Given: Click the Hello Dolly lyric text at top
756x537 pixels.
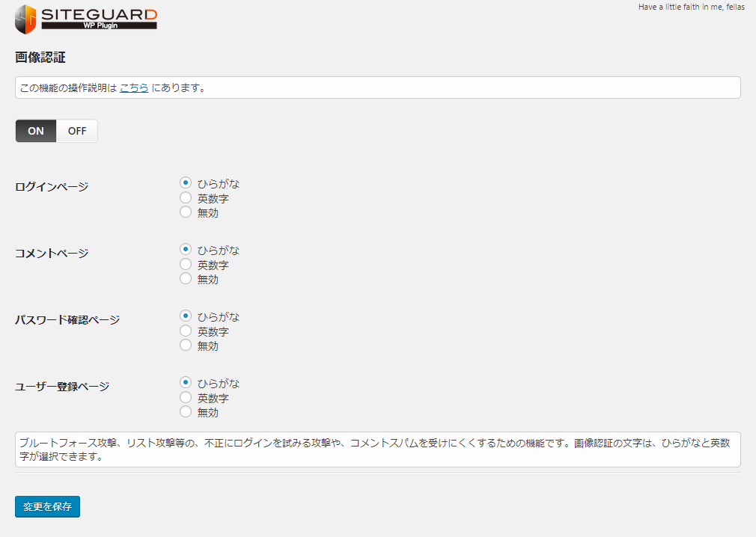Looking at the screenshot, I should [691, 7].
